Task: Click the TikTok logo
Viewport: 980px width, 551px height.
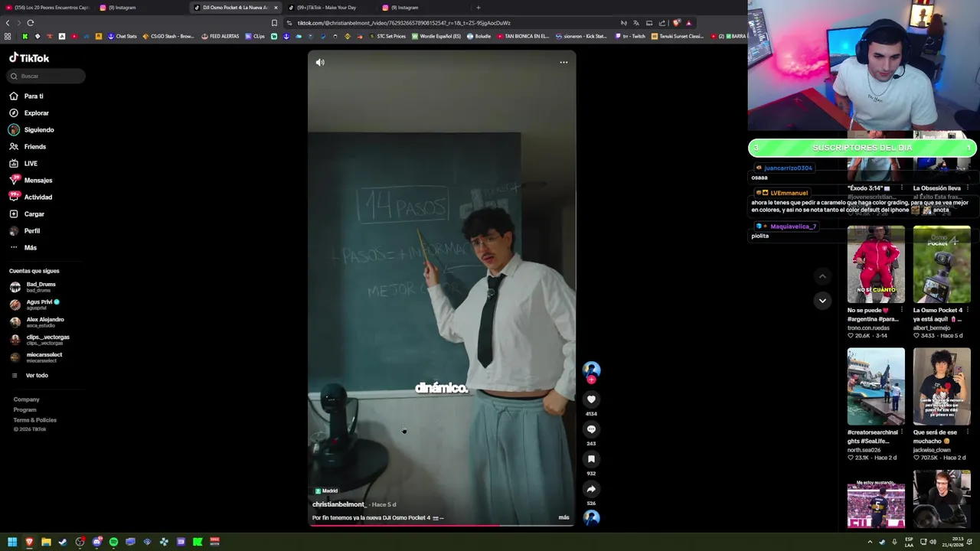Action: point(29,58)
